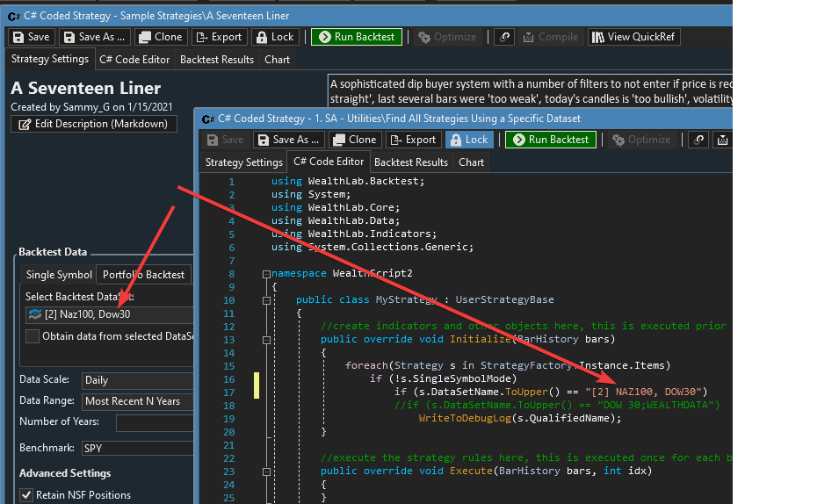This screenshot has height=504, width=839.
Task: Click the Number of Years input field
Action: click(x=154, y=422)
